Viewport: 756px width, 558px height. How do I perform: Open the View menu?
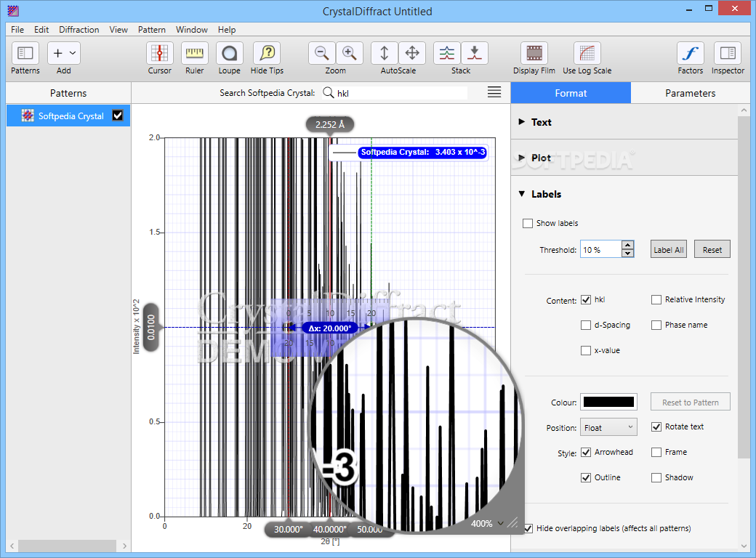(x=118, y=29)
